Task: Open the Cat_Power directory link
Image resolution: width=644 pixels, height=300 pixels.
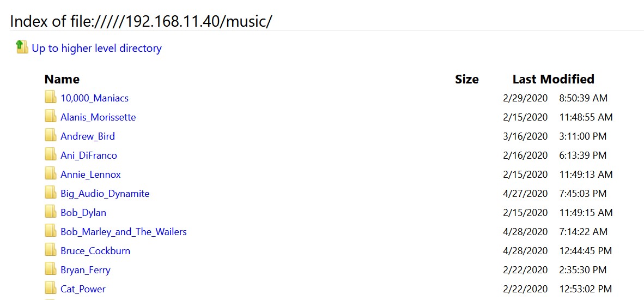Action: coord(83,289)
